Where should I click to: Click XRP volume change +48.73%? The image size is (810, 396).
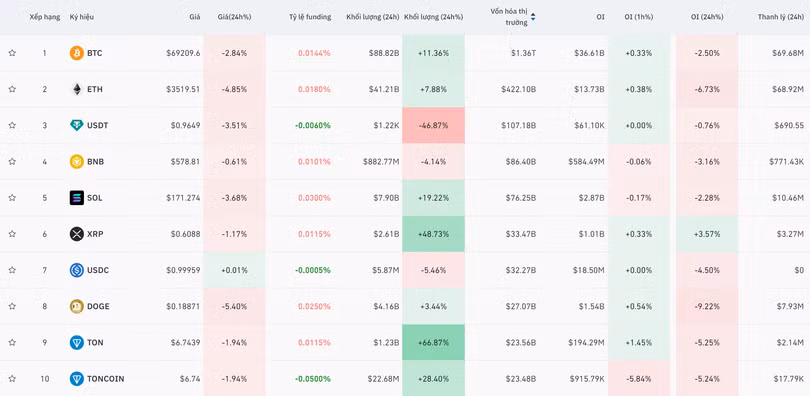coord(433,233)
